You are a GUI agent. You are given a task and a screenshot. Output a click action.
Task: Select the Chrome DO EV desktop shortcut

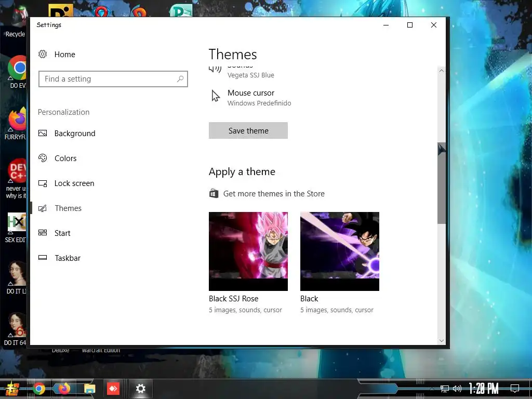point(17,72)
